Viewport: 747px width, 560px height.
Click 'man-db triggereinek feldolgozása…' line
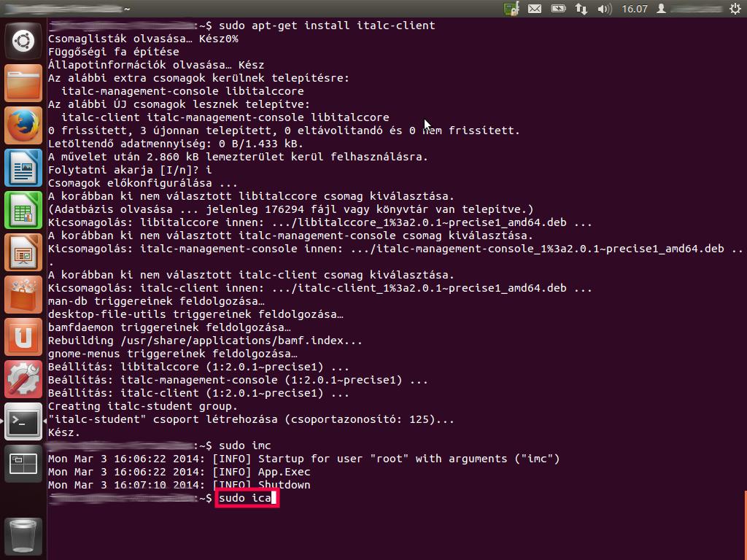tap(156, 301)
